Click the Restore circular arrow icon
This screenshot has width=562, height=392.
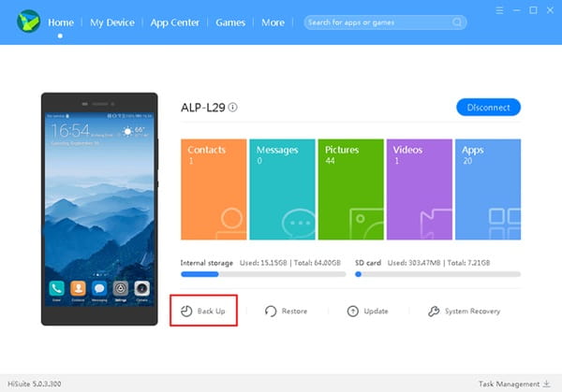271,311
